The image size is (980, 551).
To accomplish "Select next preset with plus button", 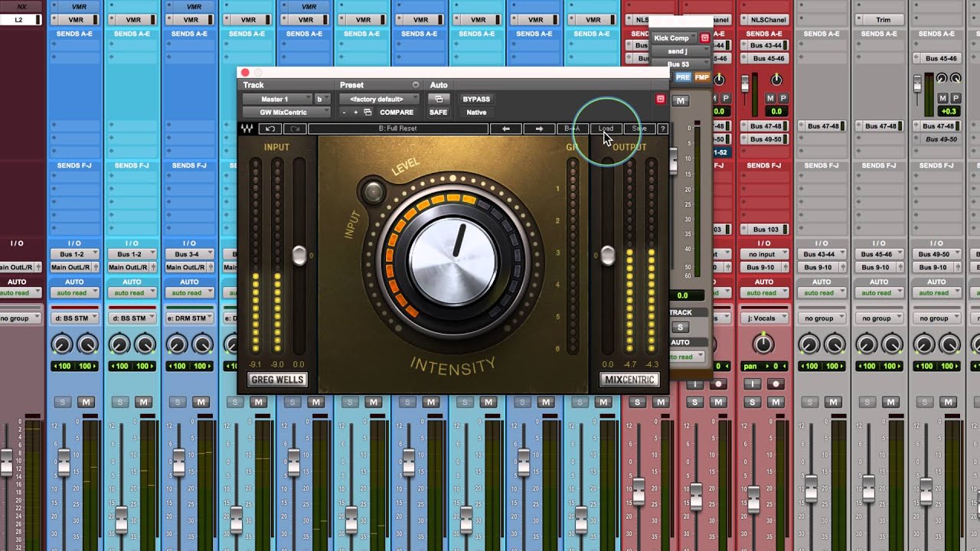I will pyautogui.click(x=355, y=112).
